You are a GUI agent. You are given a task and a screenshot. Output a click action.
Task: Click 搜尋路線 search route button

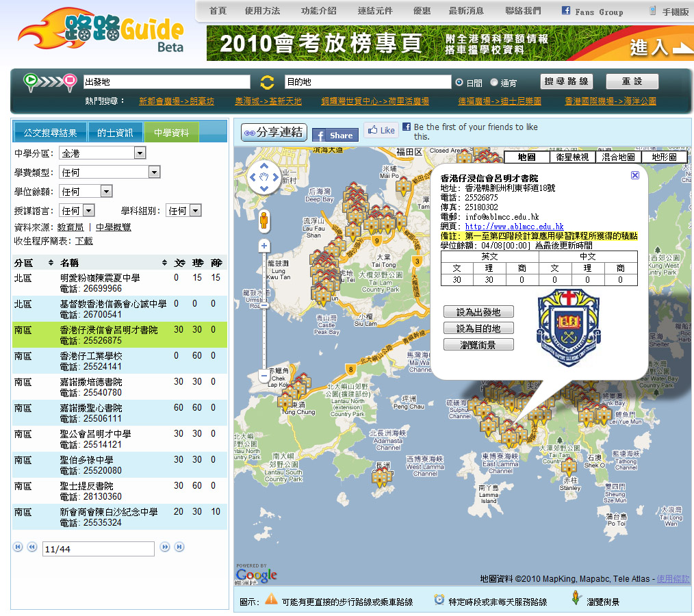pyautogui.click(x=567, y=81)
